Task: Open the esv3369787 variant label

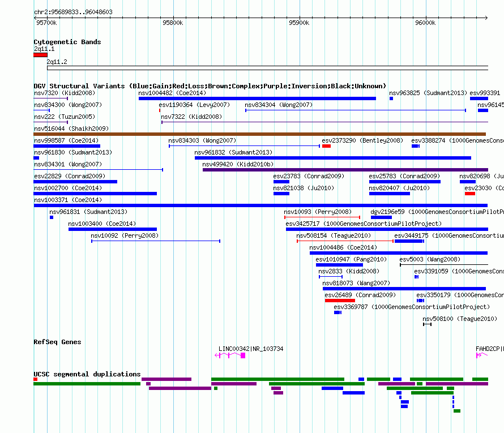Action: click(x=412, y=307)
